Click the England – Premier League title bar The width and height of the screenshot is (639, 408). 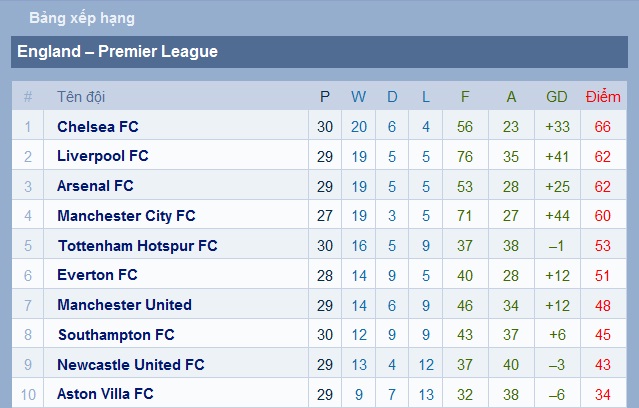click(320, 52)
